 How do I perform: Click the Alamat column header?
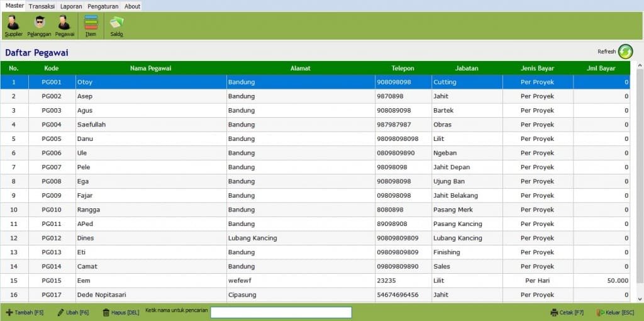tap(300, 68)
